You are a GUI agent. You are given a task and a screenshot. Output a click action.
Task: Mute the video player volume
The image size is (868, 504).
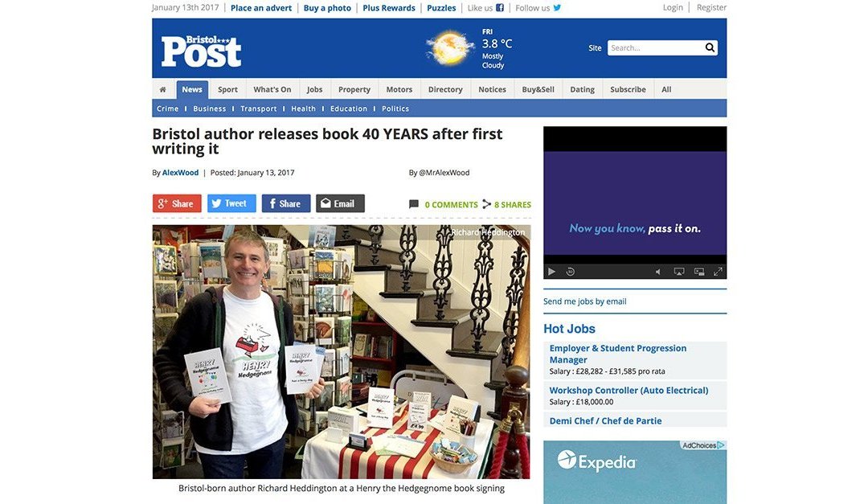(x=658, y=272)
